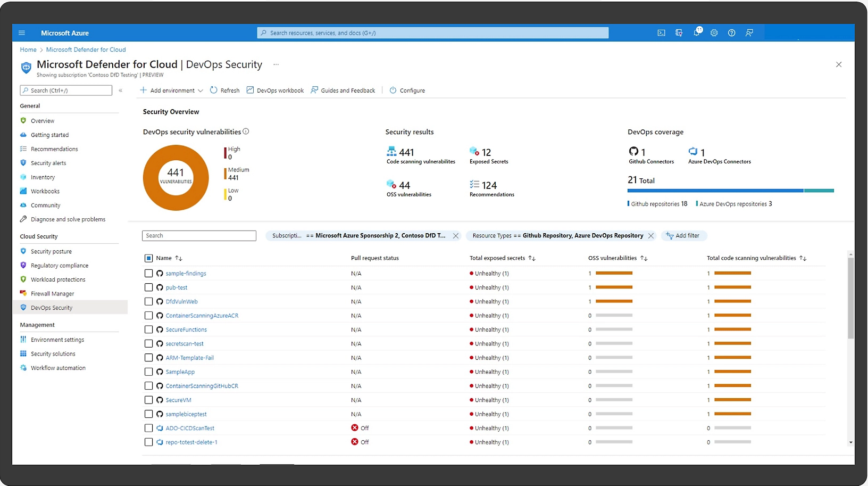Screen dimensions: 868x486
Task: Check the DfdVulnWeb row checkbox
Action: click(149, 301)
